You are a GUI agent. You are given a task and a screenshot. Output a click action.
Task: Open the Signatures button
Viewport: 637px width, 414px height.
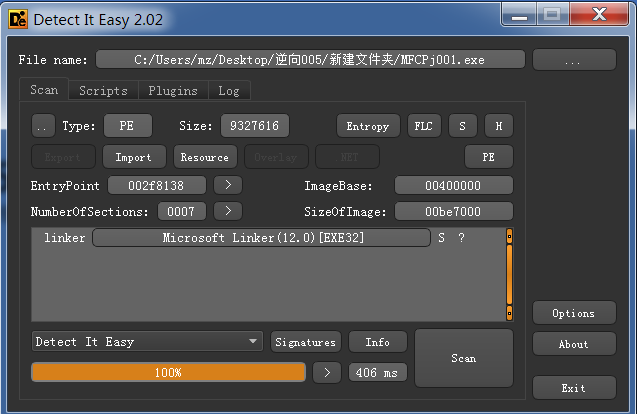pos(306,342)
